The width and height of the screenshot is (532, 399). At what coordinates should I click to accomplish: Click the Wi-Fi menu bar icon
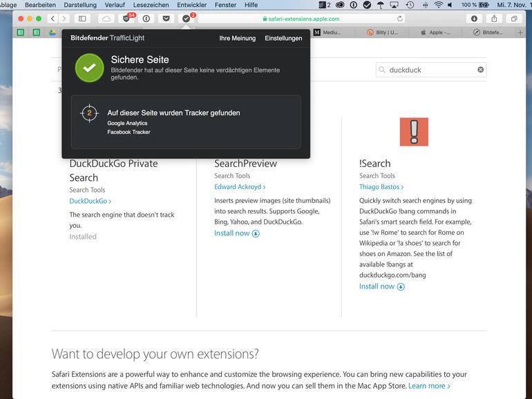[438, 5]
